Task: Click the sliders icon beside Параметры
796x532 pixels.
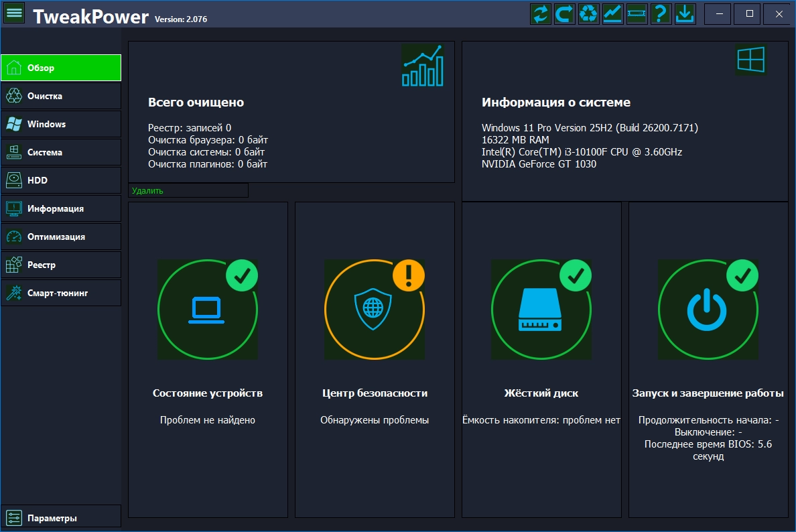Action: 13,518
